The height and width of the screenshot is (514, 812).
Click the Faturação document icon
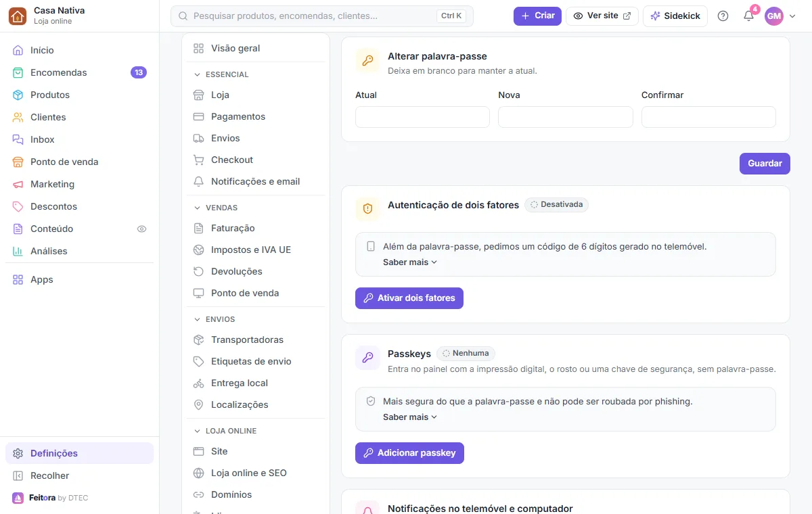[198, 228]
